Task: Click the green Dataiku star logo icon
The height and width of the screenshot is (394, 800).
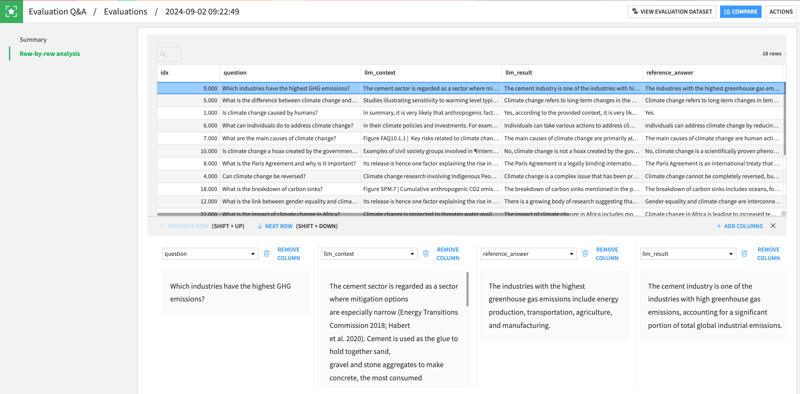Action: pyautogui.click(x=11, y=11)
